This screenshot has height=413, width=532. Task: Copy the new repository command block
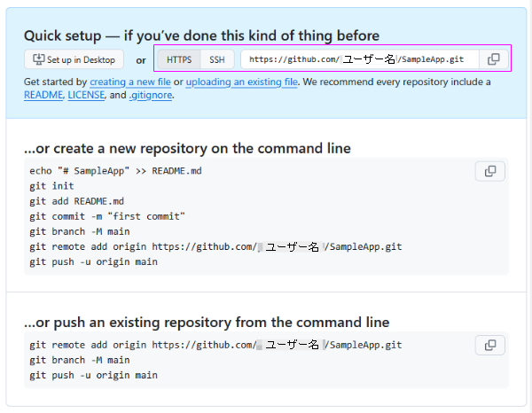click(x=489, y=171)
